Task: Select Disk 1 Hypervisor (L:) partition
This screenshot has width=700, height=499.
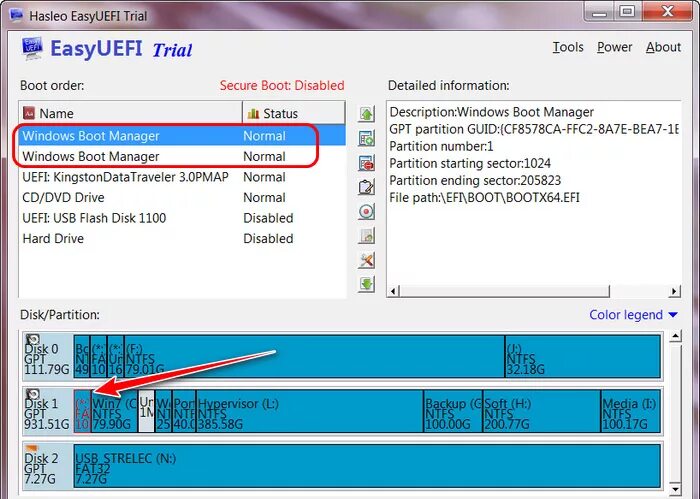Action: (310, 411)
